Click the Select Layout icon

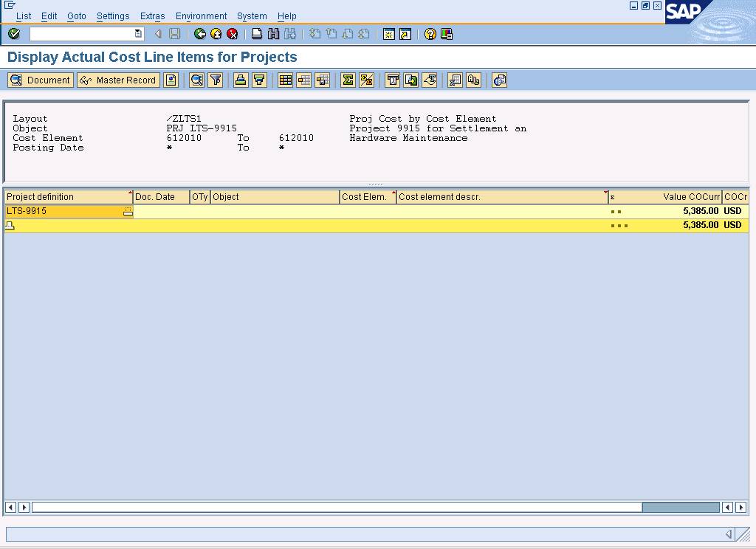pos(303,80)
